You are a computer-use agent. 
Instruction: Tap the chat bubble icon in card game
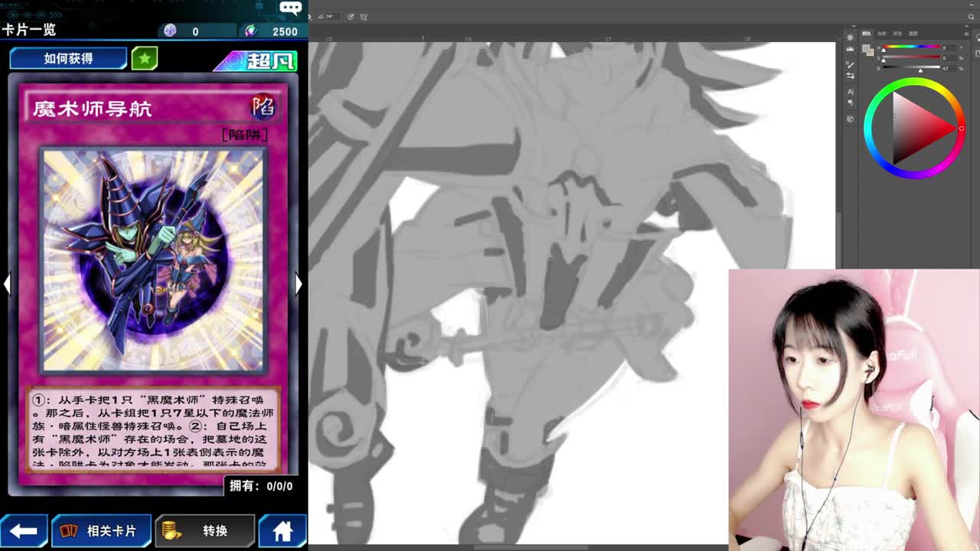click(290, 8)
